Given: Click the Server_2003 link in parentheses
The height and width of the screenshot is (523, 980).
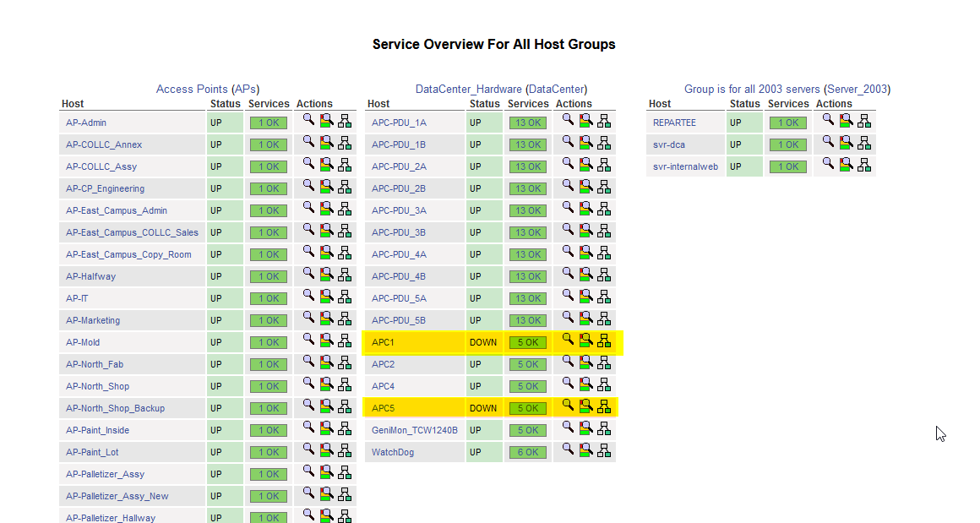Looking at the screenshot, I should 857,89.
